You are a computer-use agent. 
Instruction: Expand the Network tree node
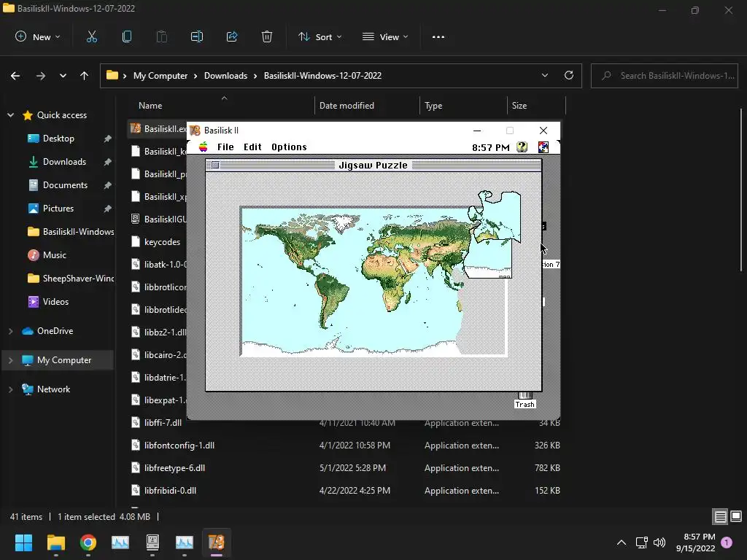10,389
